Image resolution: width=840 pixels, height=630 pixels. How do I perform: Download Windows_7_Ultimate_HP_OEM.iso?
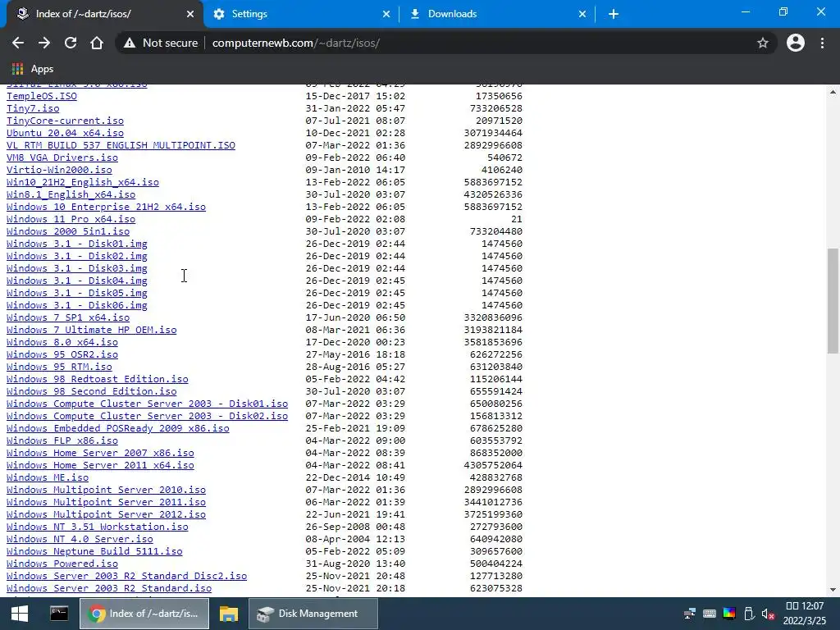pyautogui.click(x=92, y=330)
